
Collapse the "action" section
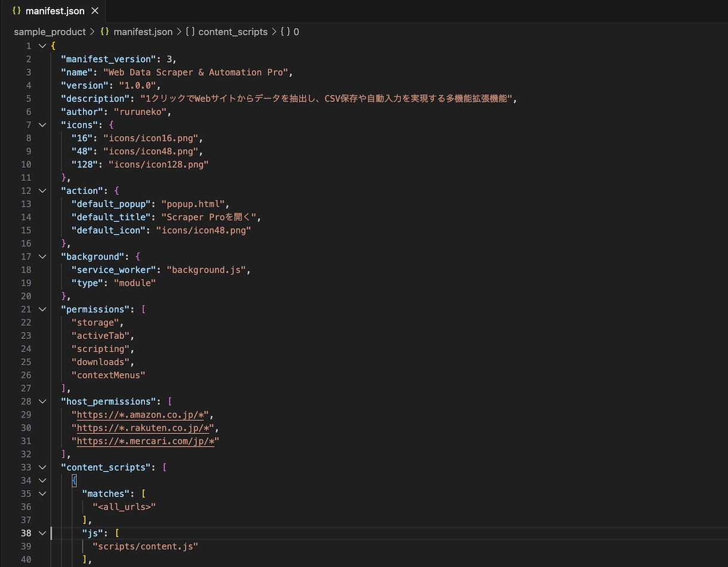[42, 190]
